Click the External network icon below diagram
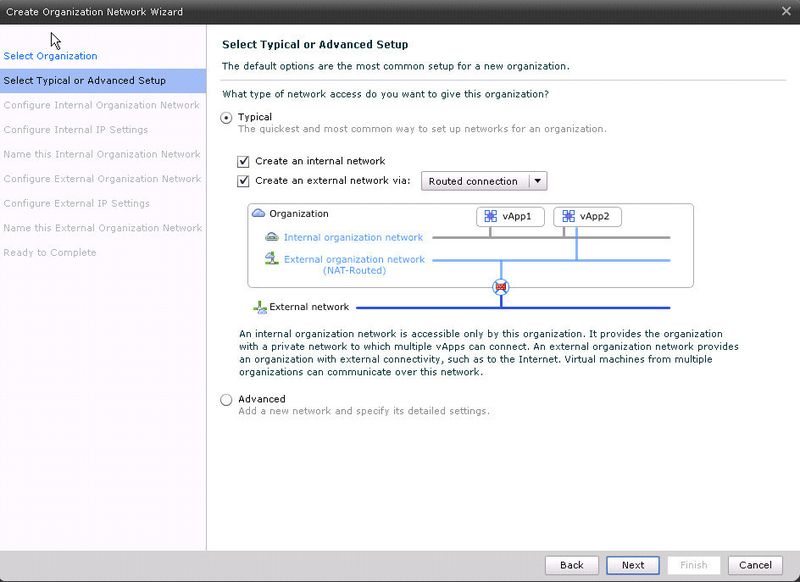 pos(260,307)
